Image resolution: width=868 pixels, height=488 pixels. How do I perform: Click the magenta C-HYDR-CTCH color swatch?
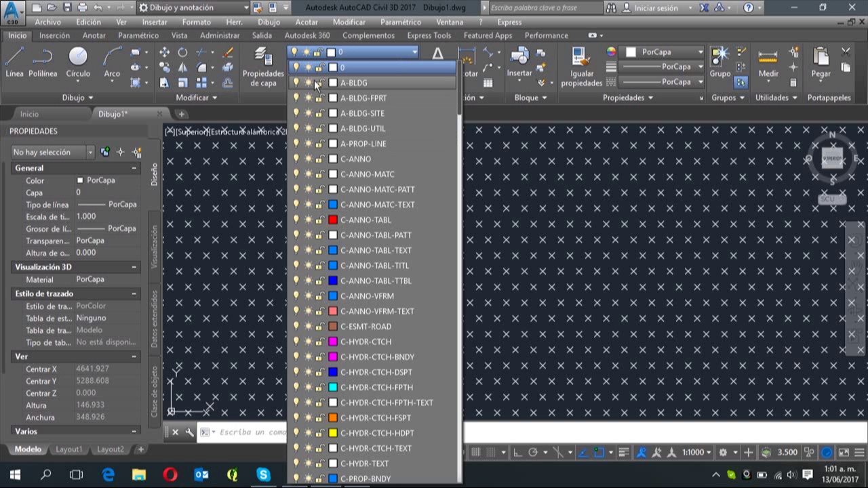point(333,342)
